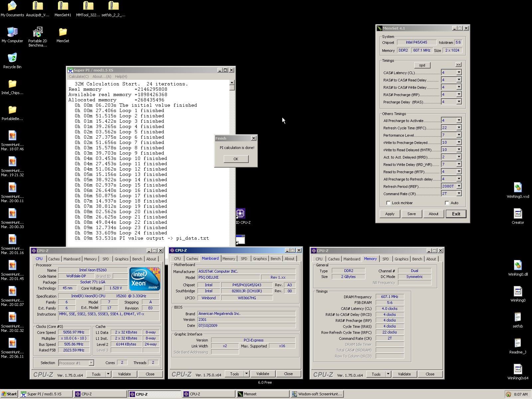The height and width of the screenshot is (399, 532).
Task: Expand Refresh Period (tREF) dropdown
Action: point(459,186)
